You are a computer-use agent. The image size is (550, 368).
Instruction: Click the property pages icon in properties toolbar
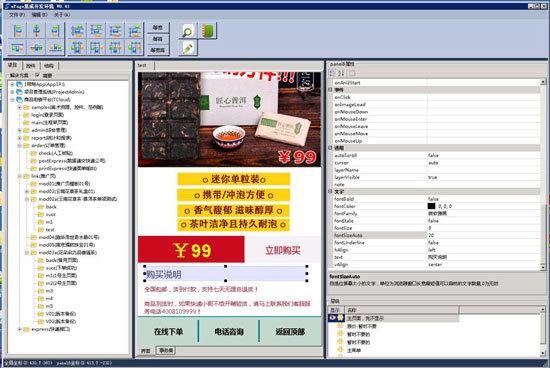click(352, 73)
